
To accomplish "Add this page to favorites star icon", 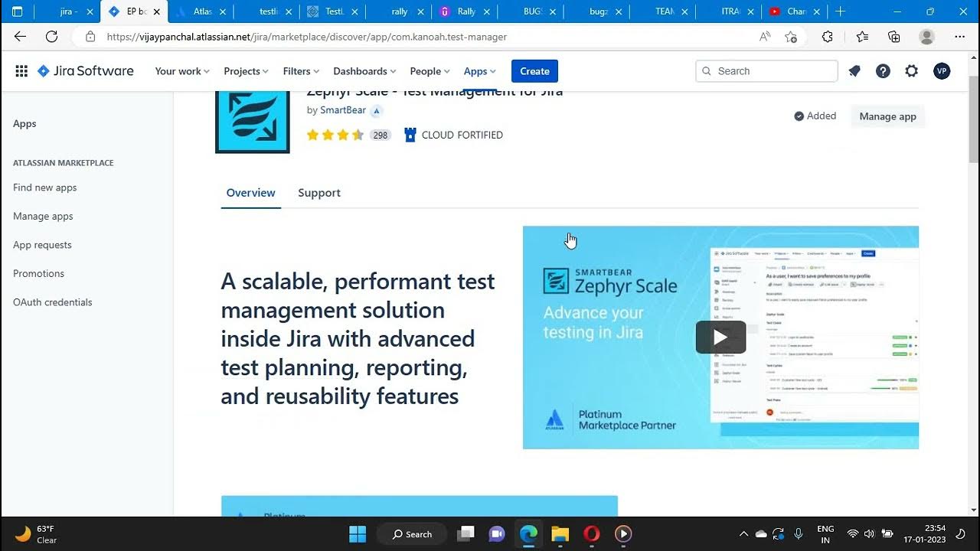I will 791,37.
